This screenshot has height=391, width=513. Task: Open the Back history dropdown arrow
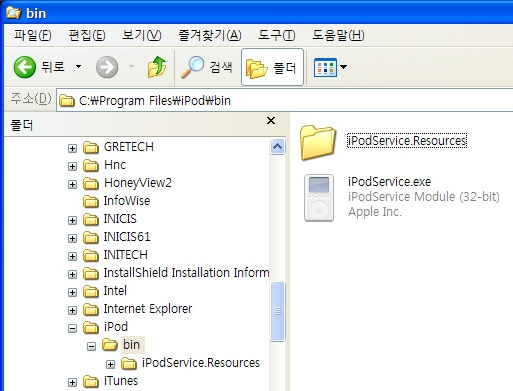click(78, 67)
